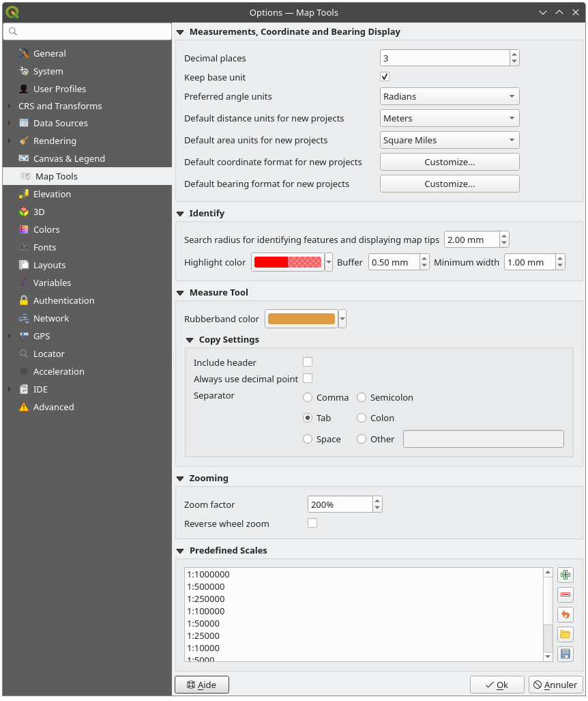Image resolution: width=588 pixels, height=701 pixels.
Task: Save predefined scales to file
Action: pyautogui.click(x=565, y=654)
